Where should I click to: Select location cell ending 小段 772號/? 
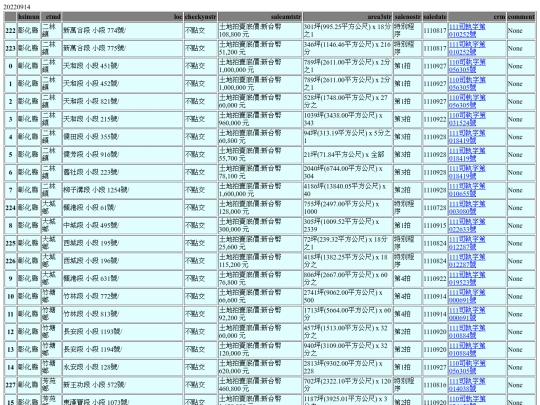click(123, 297)
